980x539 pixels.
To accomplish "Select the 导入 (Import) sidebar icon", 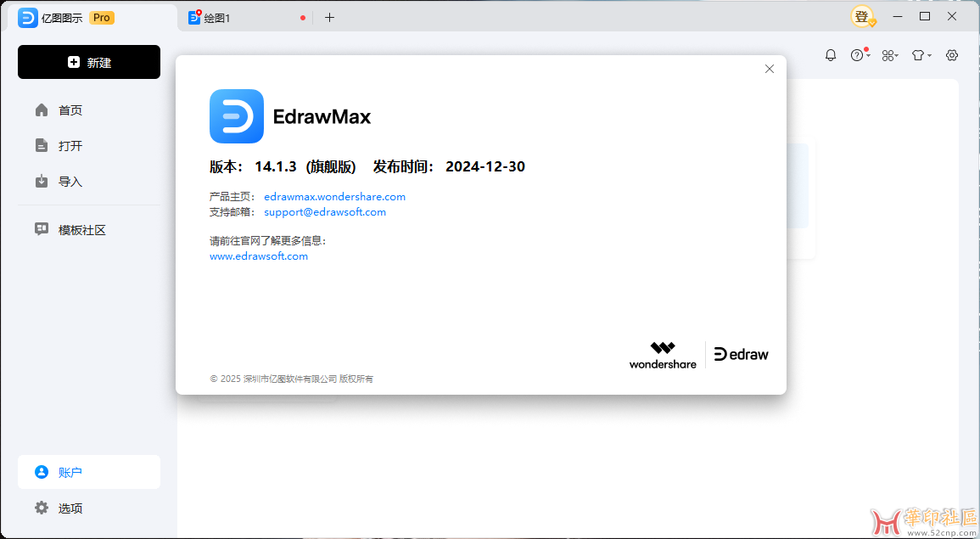I will coord(41,181).
